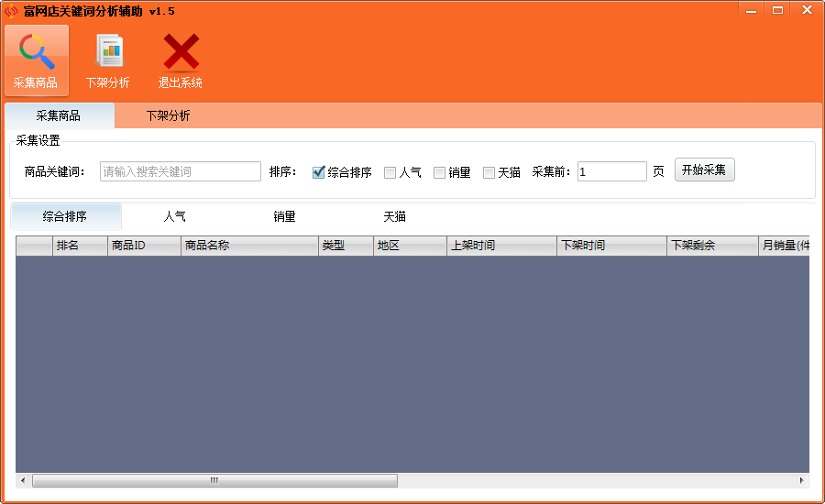
Task: Click the 月销量 column header
Action: (x=784, y=246)
